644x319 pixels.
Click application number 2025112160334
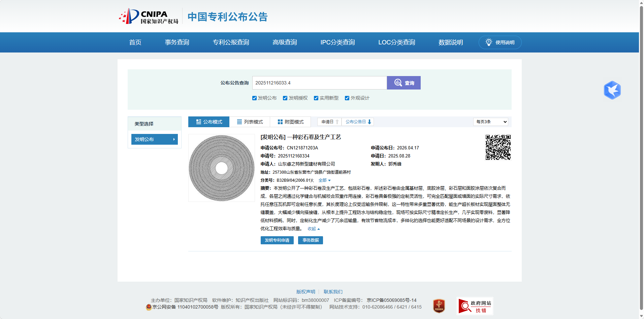coord(293,156)
